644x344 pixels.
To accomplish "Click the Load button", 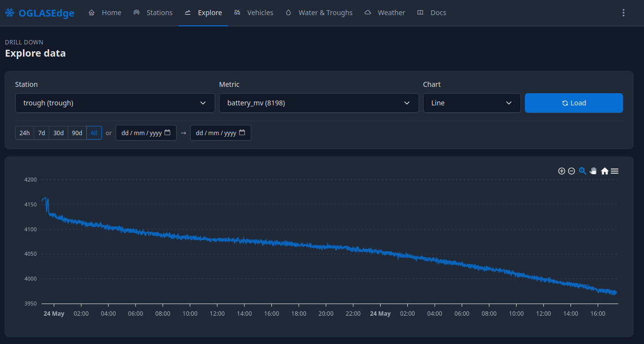I will [574, 103].
